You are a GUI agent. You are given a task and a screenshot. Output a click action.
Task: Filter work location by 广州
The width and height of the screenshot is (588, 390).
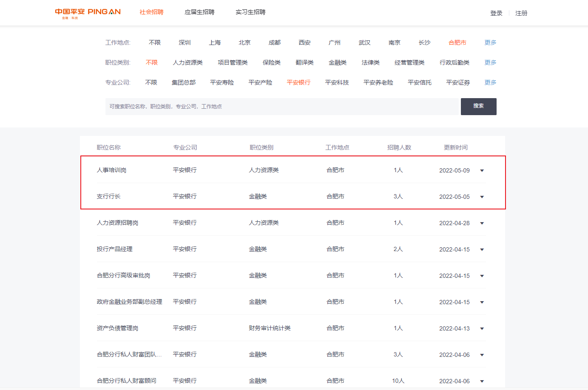tap(335, 42)
